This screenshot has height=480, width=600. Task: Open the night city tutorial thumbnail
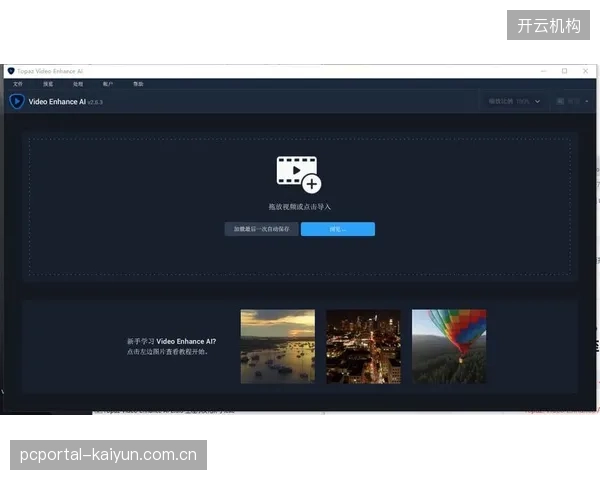click(364, 346)
